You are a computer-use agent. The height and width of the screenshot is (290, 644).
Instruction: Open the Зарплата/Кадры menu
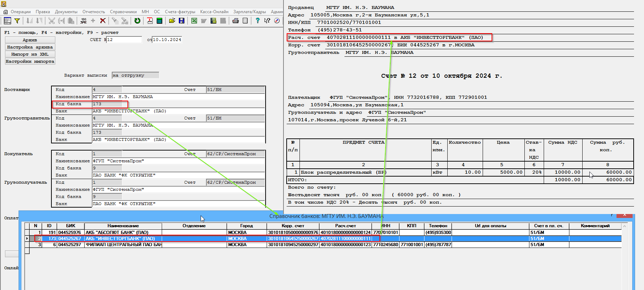click(250, 12)
